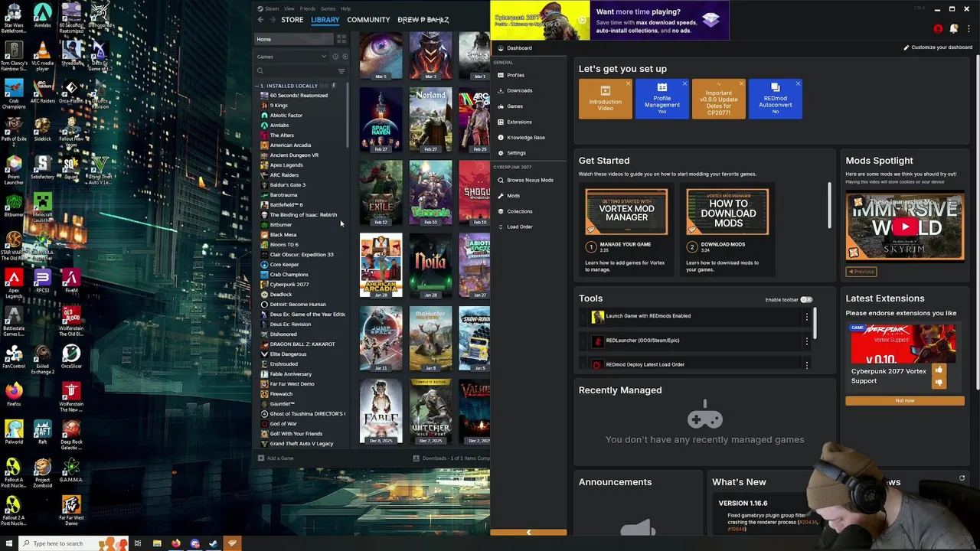Click Home button in Steam library
The height and width of the screenshot is (551, 980).
click(x=294, y=39)
